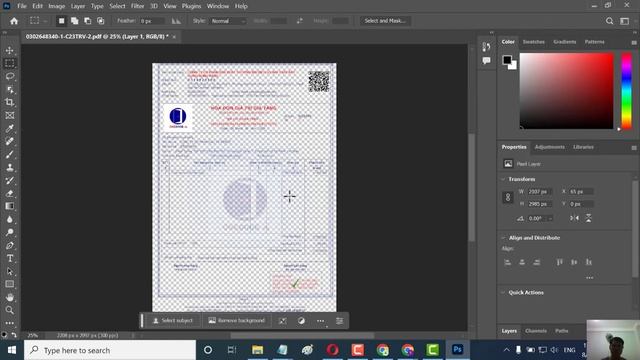The height and width of the screenshot is (360, 640).
Task: Open the Edit Toolbar three-dots button
Action: point(10,323)
